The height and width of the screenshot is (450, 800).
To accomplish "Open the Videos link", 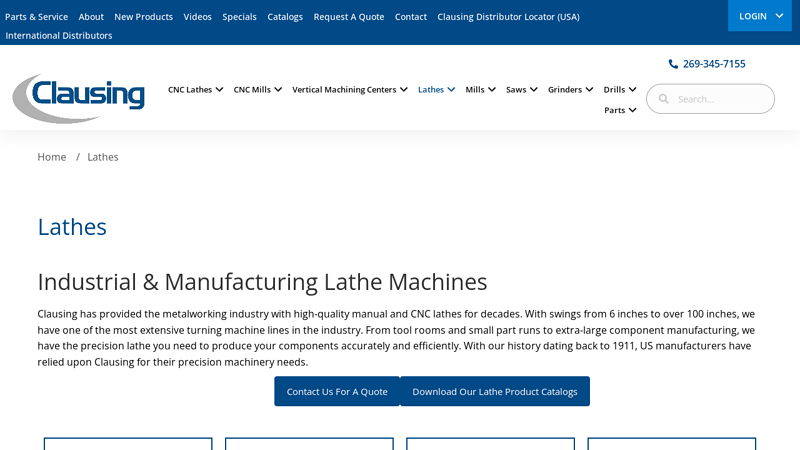I will (197, 17).
